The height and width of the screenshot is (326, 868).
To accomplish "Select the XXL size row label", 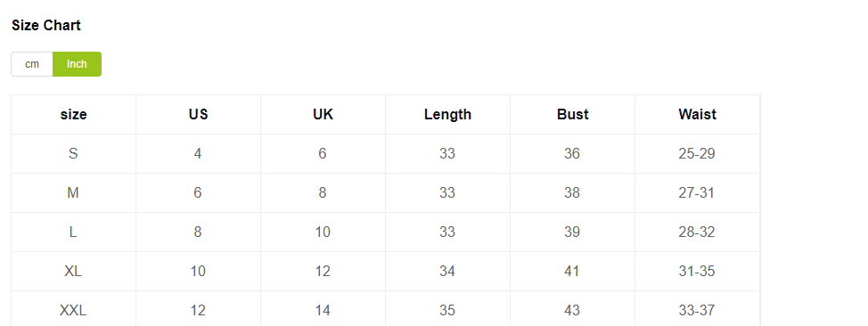I will tap(73, 311).
